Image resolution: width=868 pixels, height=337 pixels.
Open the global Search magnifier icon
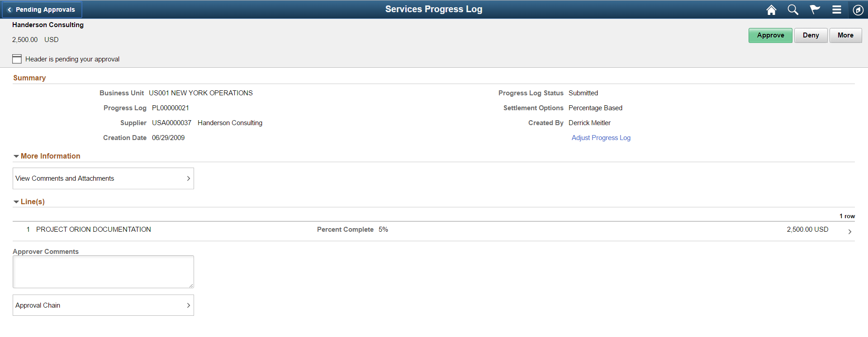coord(793,9)
